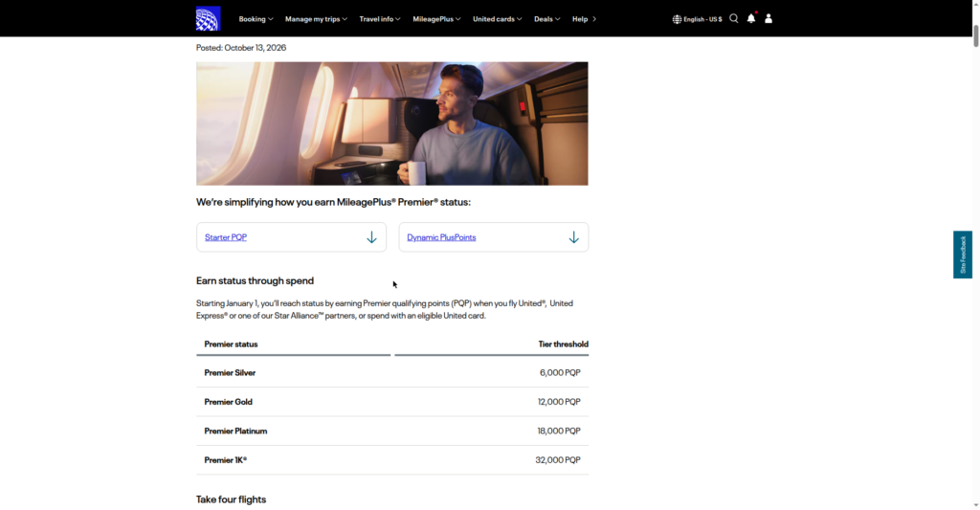
Task: Expand the MileagePlus menu
Action: (x=436, y=19)
